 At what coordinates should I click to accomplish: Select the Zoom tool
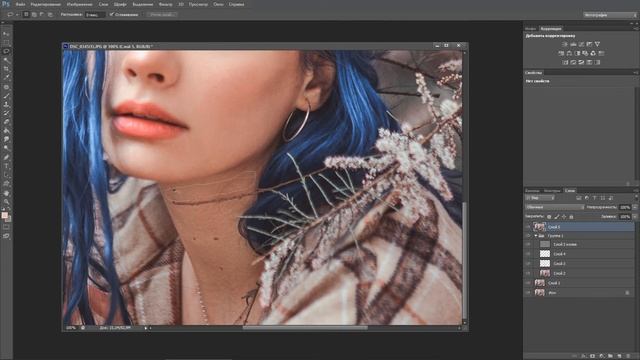click(6, 202)
